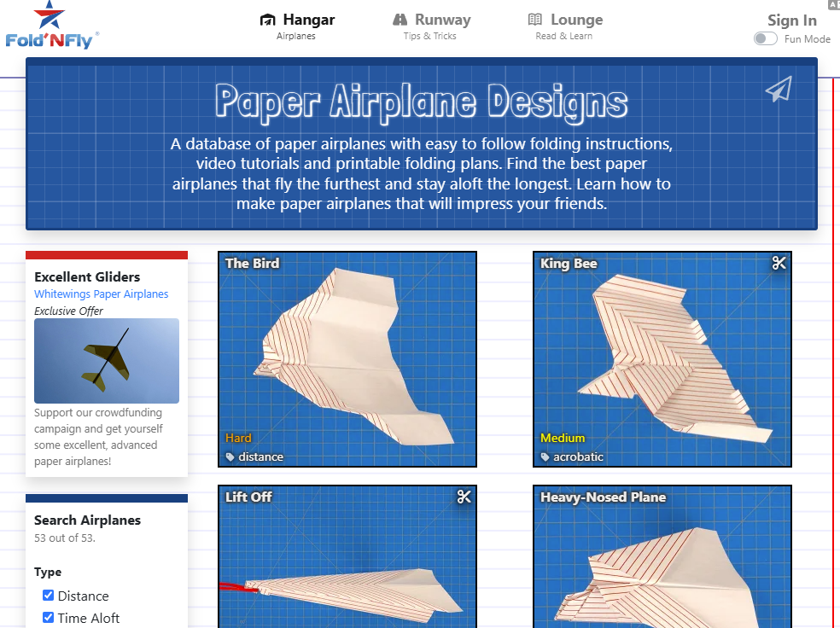Open the Lounge Read & Learn tab
This screenshot has height=628, width=840.
pos(564,26)
